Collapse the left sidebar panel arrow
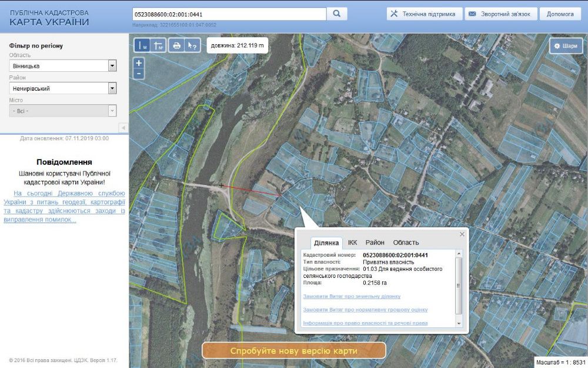Screen dimensions: 588x368 123,128
